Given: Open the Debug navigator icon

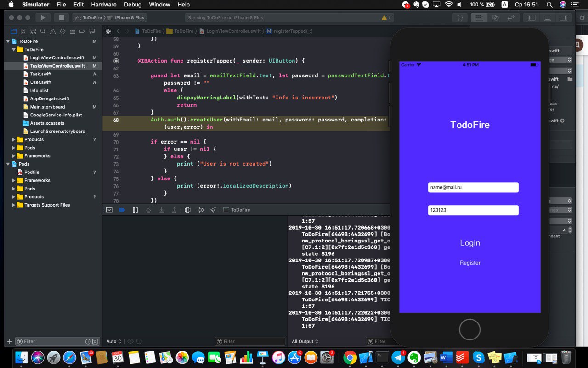Looking at the screenshot, I should click(73, 31).
